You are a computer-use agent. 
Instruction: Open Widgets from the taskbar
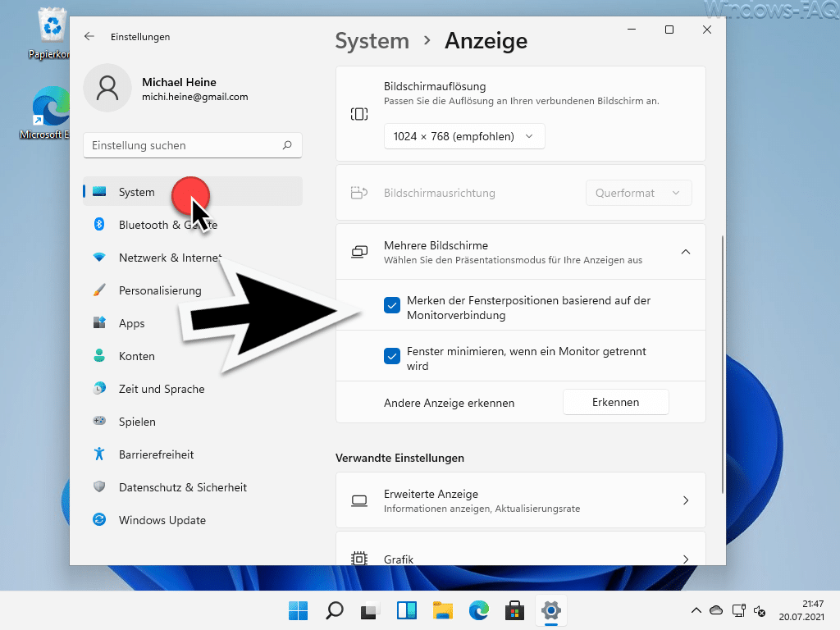[x=407, y=610]
